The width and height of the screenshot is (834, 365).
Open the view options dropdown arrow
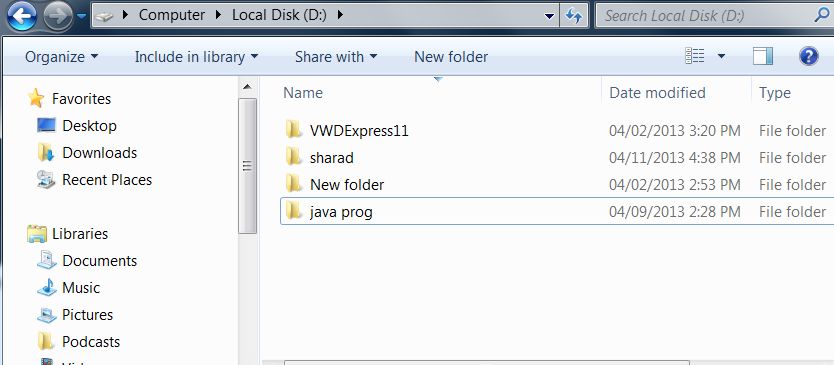[721, 56]
